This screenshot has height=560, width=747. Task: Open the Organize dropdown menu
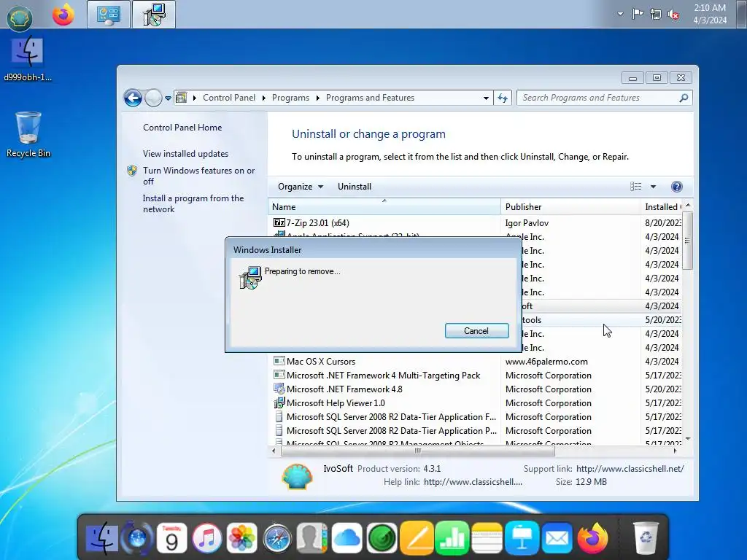pyautogui.click(x=301, y=187)
